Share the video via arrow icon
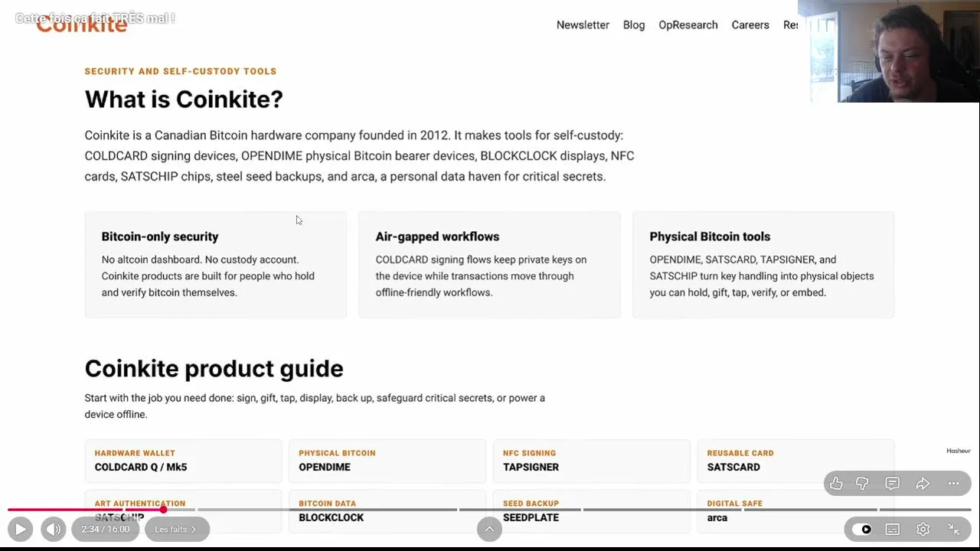The height and width of the screenshot is (551, 980). pyautogui.click(x=923, y=484)
